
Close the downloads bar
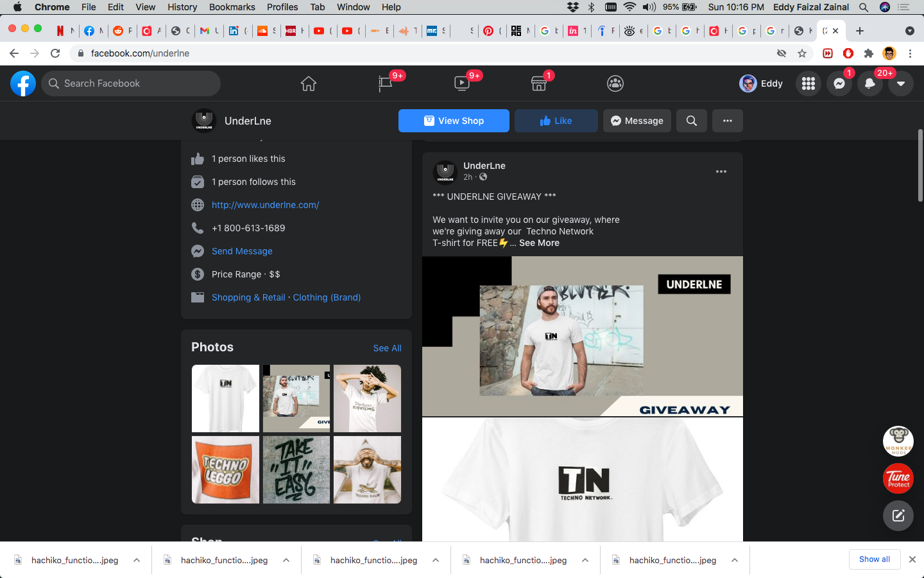point(912,559)
